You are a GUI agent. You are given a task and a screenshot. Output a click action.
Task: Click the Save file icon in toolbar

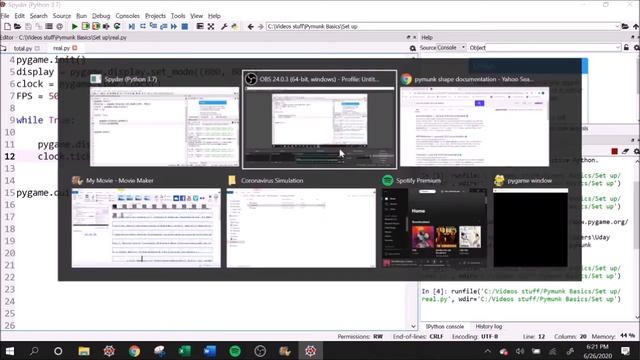[28, 27]
